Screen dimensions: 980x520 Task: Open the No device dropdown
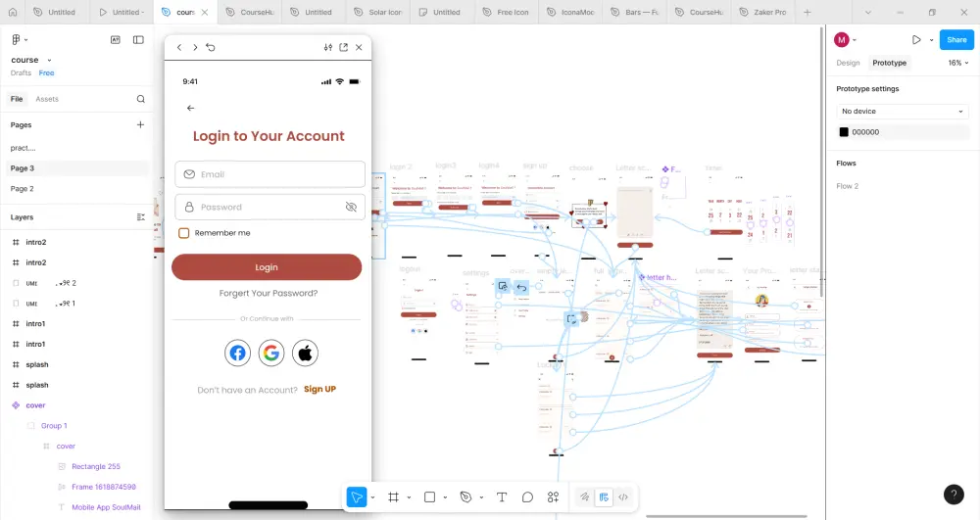[903, 111]
